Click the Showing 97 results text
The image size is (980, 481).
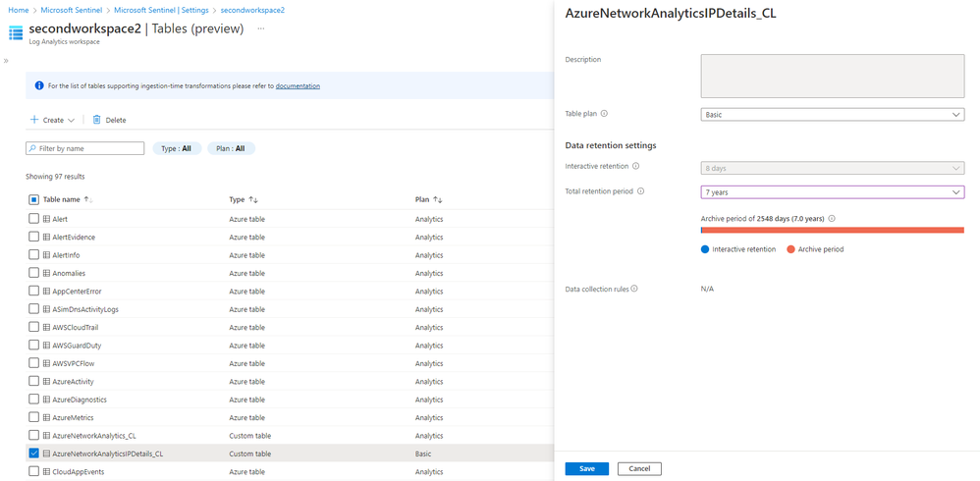(55, 177)
